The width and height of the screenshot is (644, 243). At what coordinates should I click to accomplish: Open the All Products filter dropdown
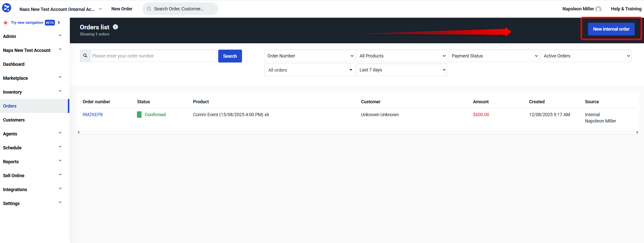(x=401, y=56)
